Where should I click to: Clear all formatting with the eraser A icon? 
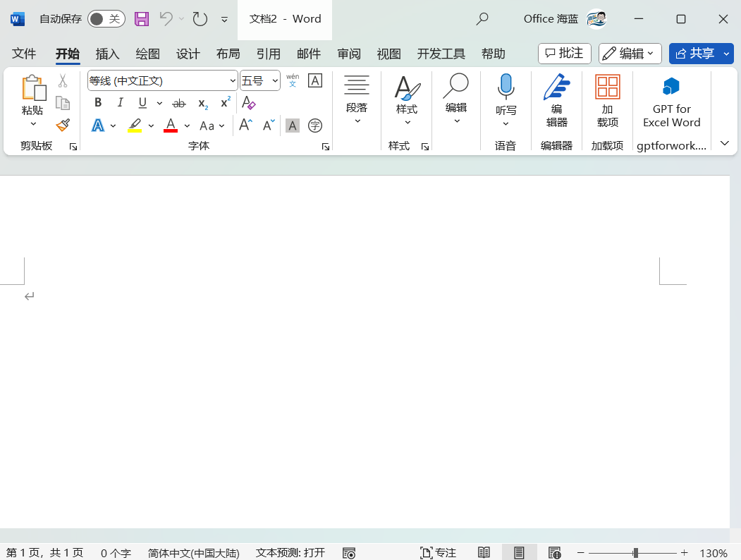249,102
